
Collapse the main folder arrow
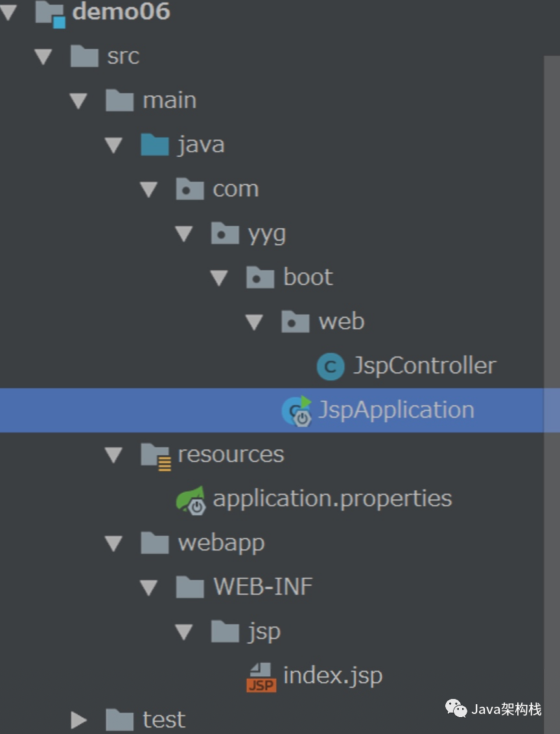(x=79, y=101)
